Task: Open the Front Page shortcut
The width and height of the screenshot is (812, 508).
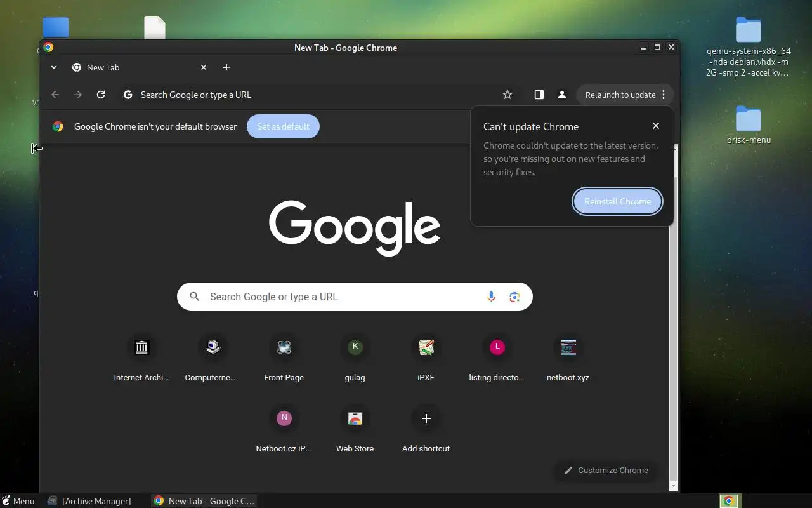Action: click(284, 359)
